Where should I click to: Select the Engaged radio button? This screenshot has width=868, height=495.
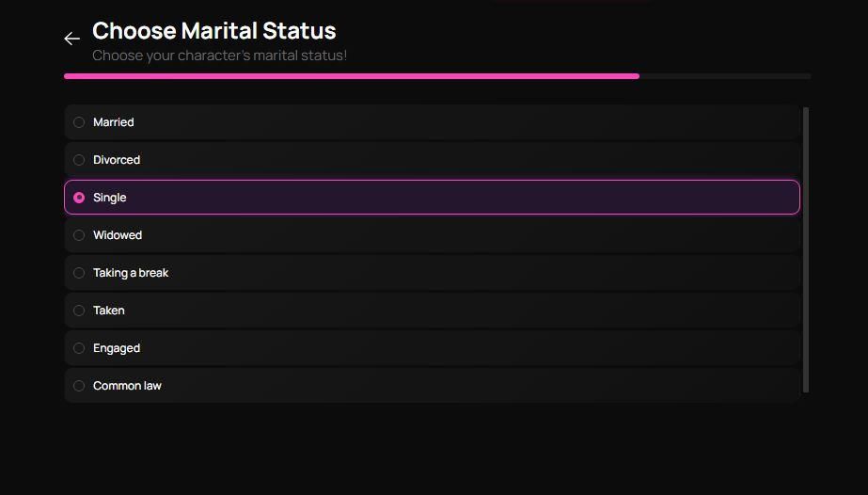(x=79, y=348)
